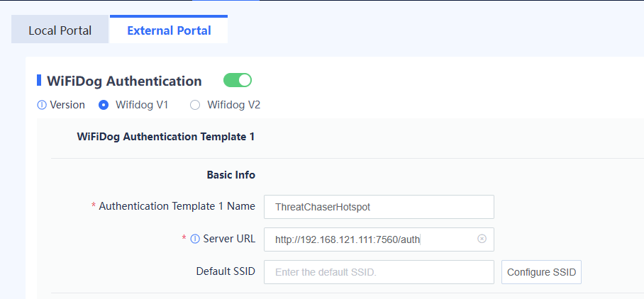Click the info icon beside Server URL
644x299 pixels.
[x=195, y=239]
